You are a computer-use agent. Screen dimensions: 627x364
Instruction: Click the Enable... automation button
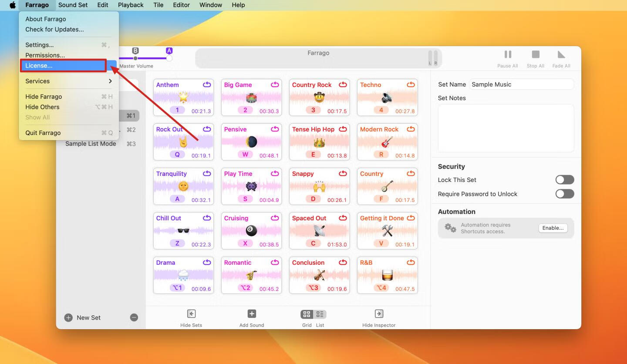(553, 228)
